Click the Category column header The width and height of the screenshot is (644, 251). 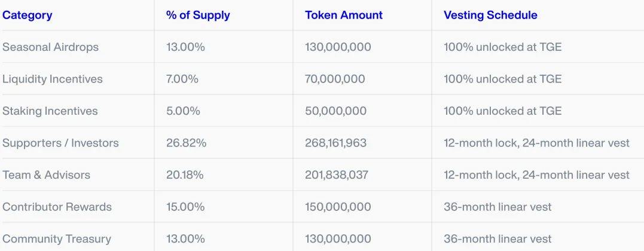[27, 15]
